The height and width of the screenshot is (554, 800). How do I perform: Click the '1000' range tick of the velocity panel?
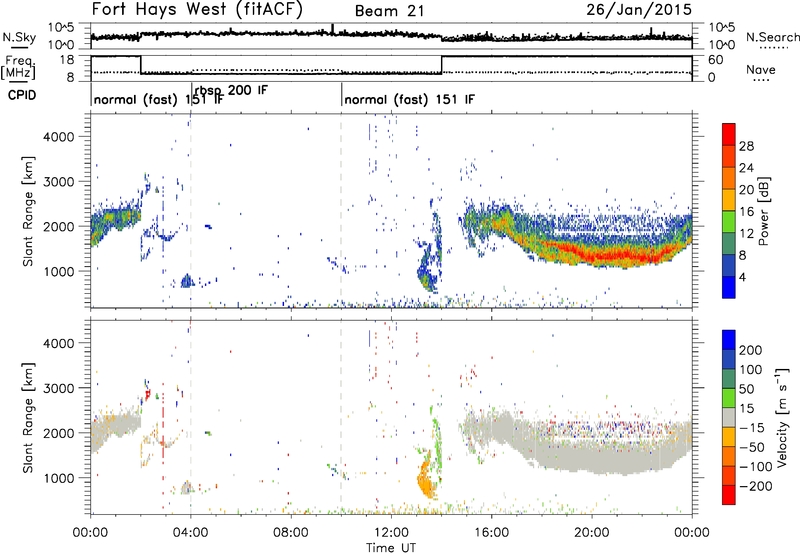[58, 478]
